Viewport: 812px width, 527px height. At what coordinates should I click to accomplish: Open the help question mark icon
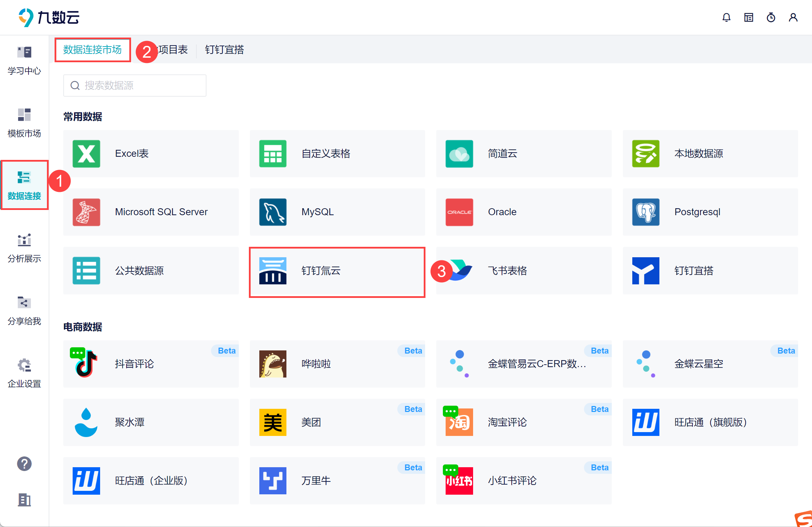pos(24,463)
